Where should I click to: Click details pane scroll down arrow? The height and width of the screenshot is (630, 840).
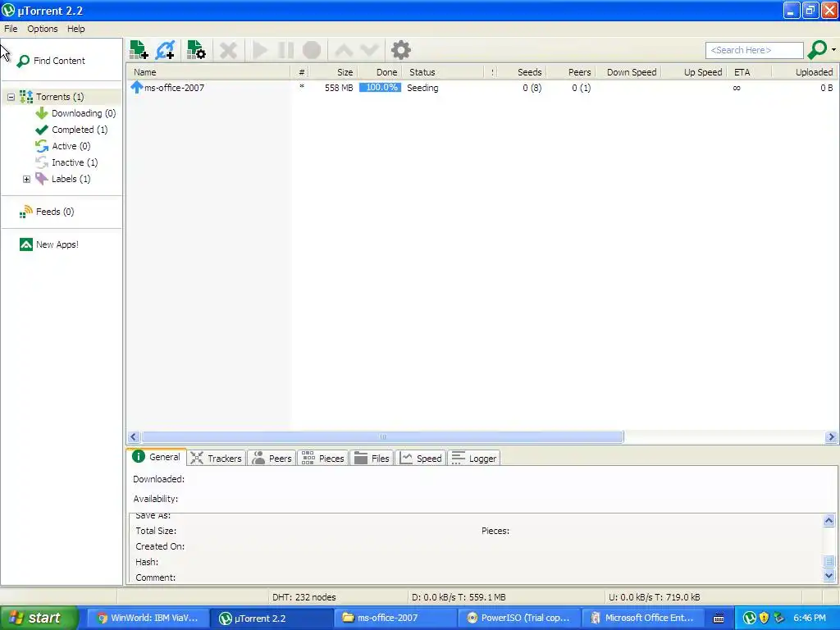click(829, 576)
